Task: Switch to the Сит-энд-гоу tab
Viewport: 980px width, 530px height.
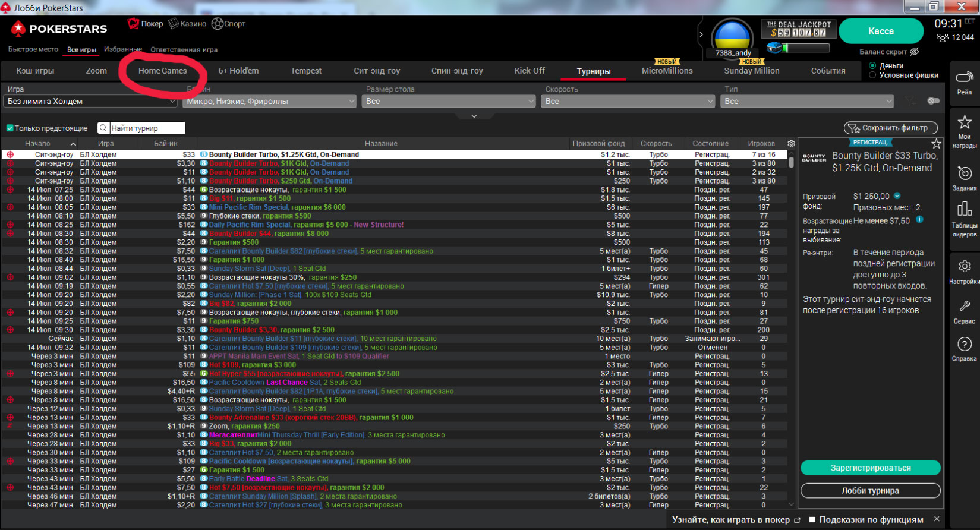Action: pyautogui.click(x=377, y=71)
